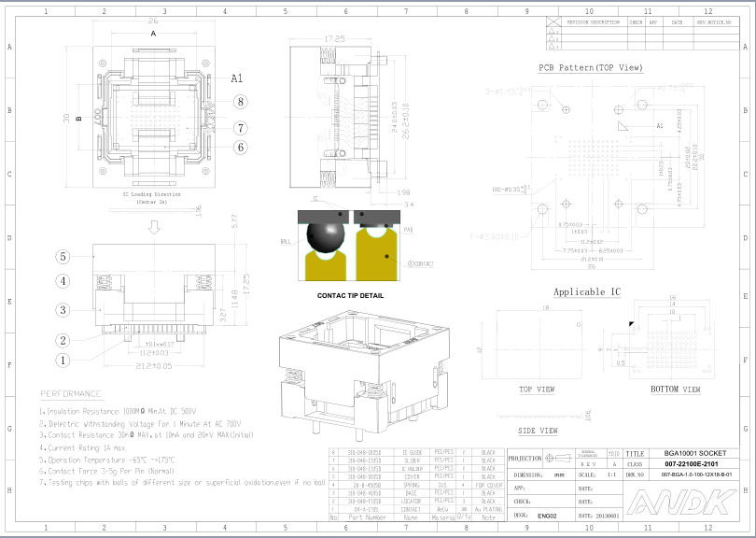Click the CONTAC TIP DETAIL caption
This screenshot has height=538, width=756.
(351, 295)
